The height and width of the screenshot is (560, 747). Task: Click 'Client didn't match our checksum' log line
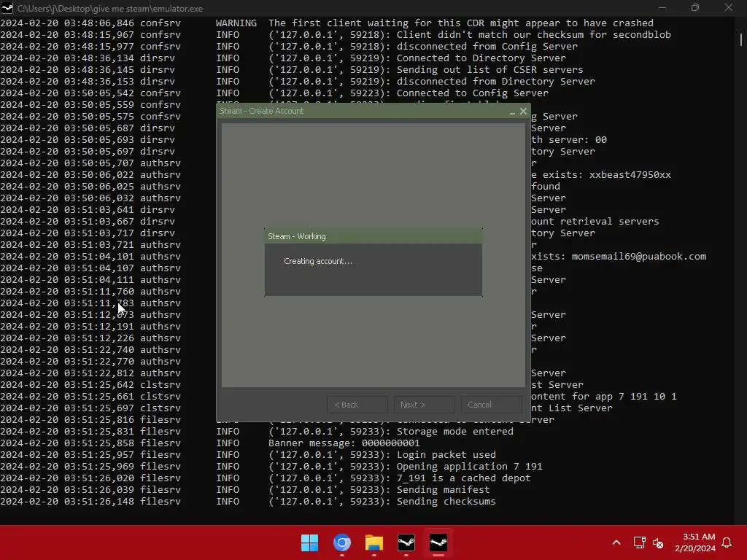tap(533, 35)
